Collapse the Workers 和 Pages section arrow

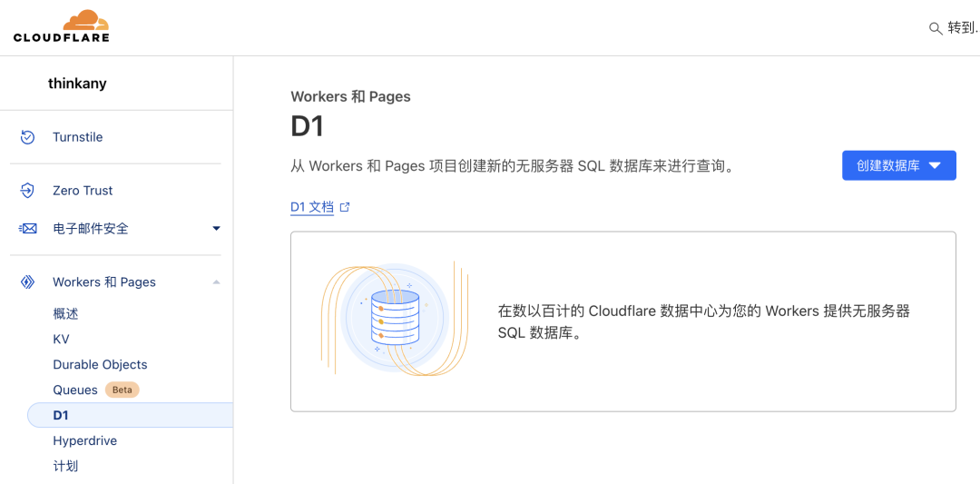pos(216,282)
